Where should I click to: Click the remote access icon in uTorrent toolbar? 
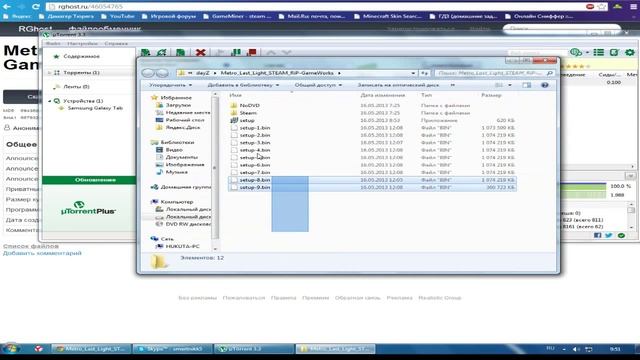[x=576, y=52]
